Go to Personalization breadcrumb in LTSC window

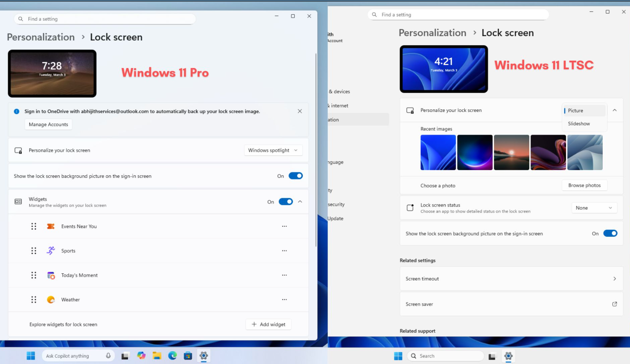tap(432, 33)
